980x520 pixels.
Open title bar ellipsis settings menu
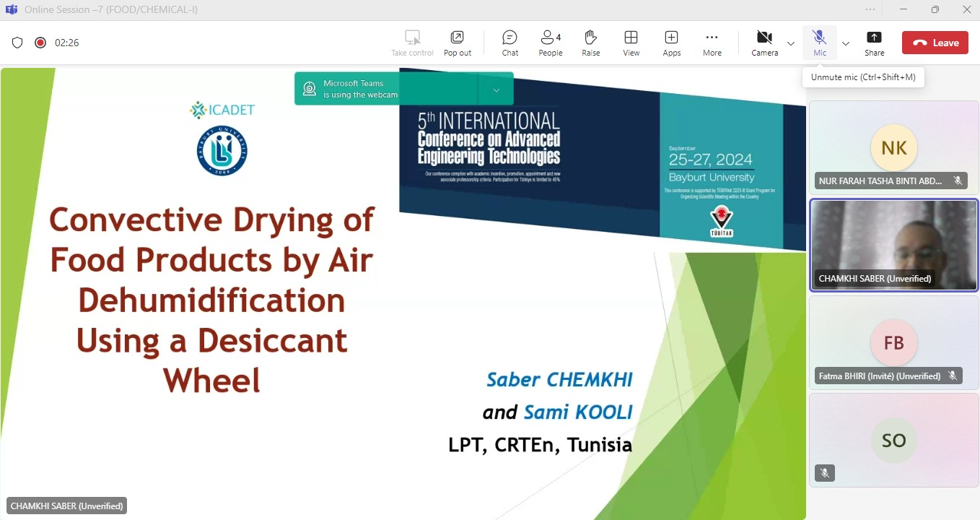click(870, 9)
